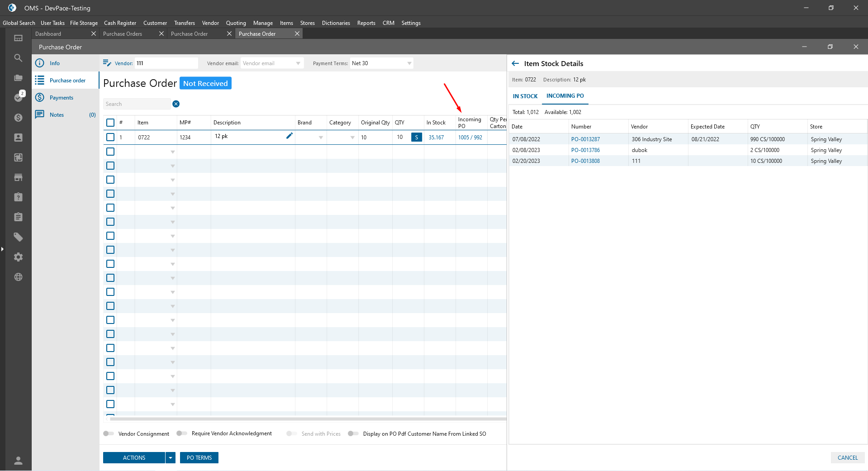Click the globe icon in left sidebar
The image size is (868, 471).
(18, 277)
